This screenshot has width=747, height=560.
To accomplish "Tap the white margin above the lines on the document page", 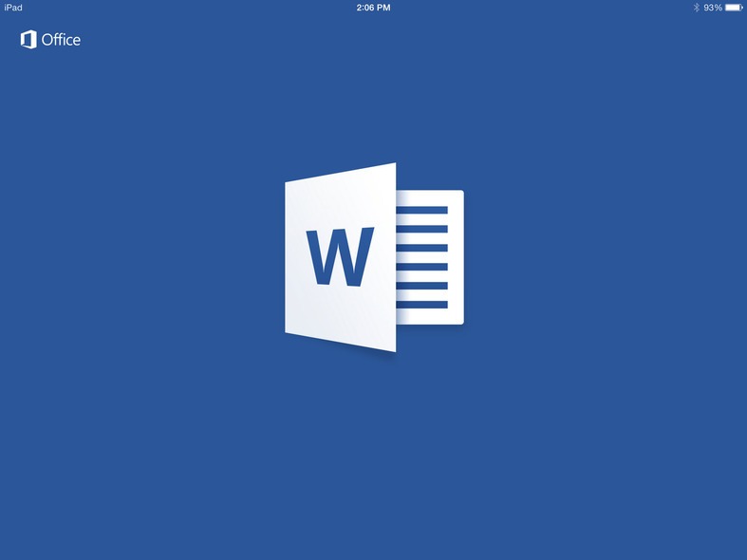I will (427, 197).
